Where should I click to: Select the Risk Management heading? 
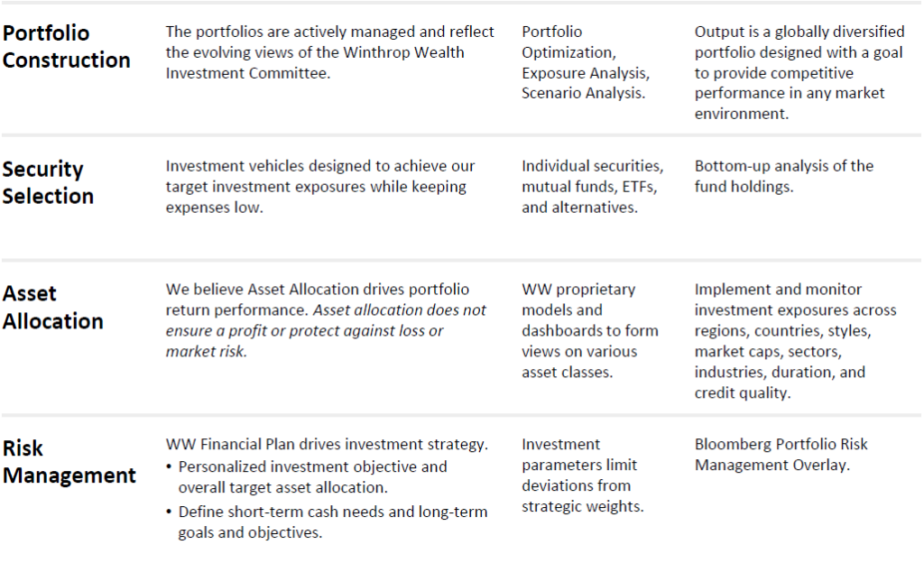click(x=69, y=462)
